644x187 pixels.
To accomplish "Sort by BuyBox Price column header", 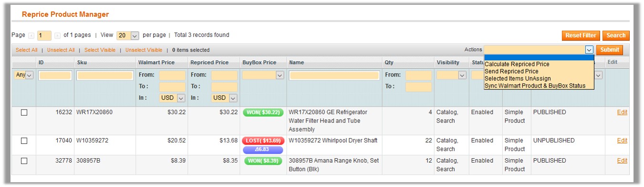I will tap(260, 63).
